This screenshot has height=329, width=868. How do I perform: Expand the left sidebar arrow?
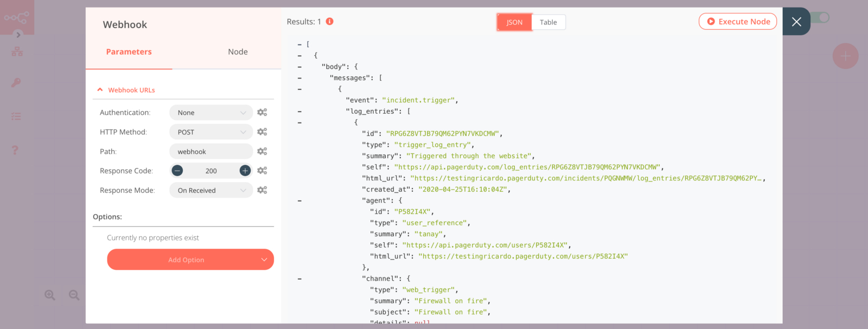18,35
